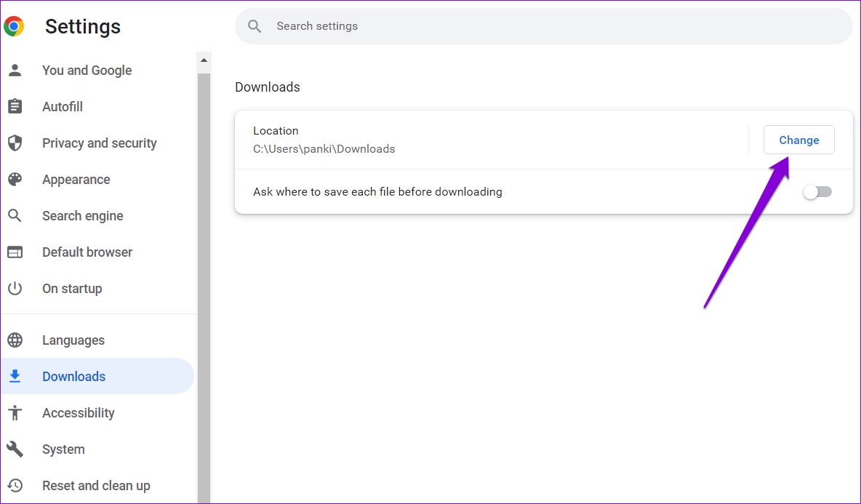861x504 pixels.
Task: Click the Search settings input field
Action: (544, 26)
